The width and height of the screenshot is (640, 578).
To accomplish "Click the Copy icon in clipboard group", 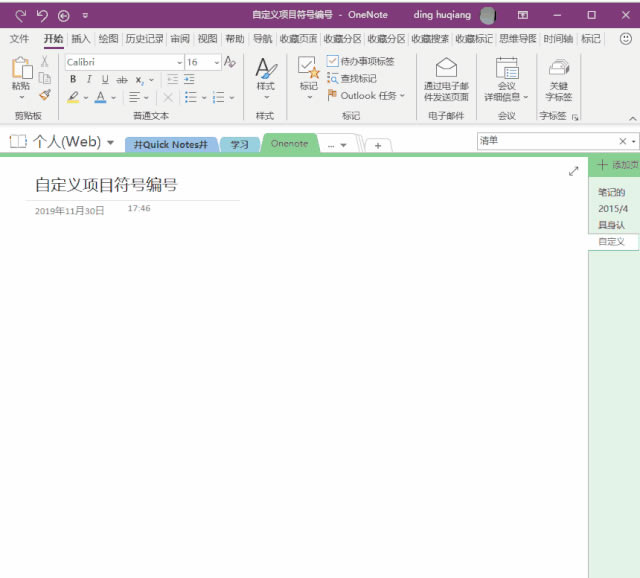I will (44, 78).
